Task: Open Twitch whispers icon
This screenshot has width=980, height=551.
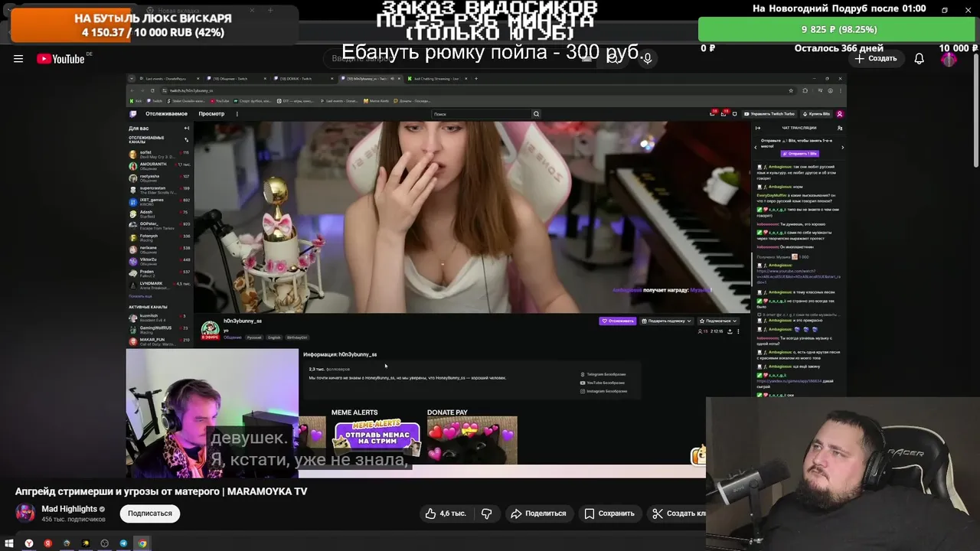Action: [x=735, y=114]
